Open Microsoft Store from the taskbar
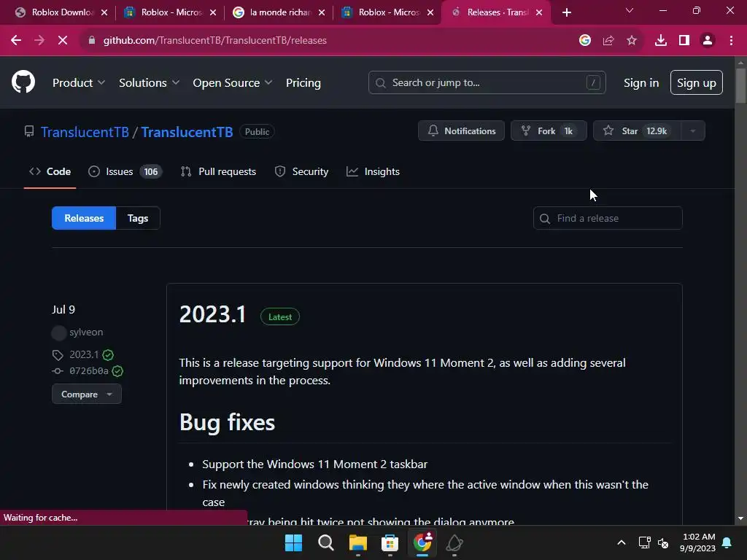747x560 pixels. [x=390, y=542]
